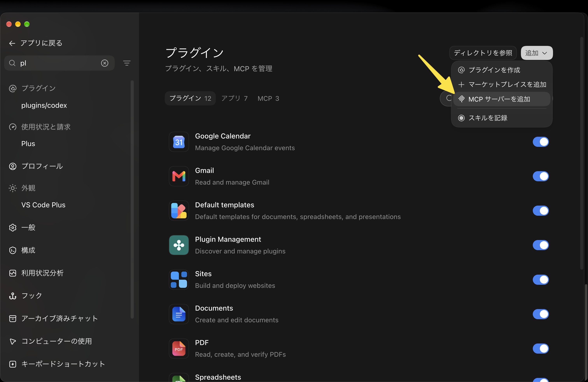Clear the sidebar search text
This screenshot has height=382, width=588.
105,63
